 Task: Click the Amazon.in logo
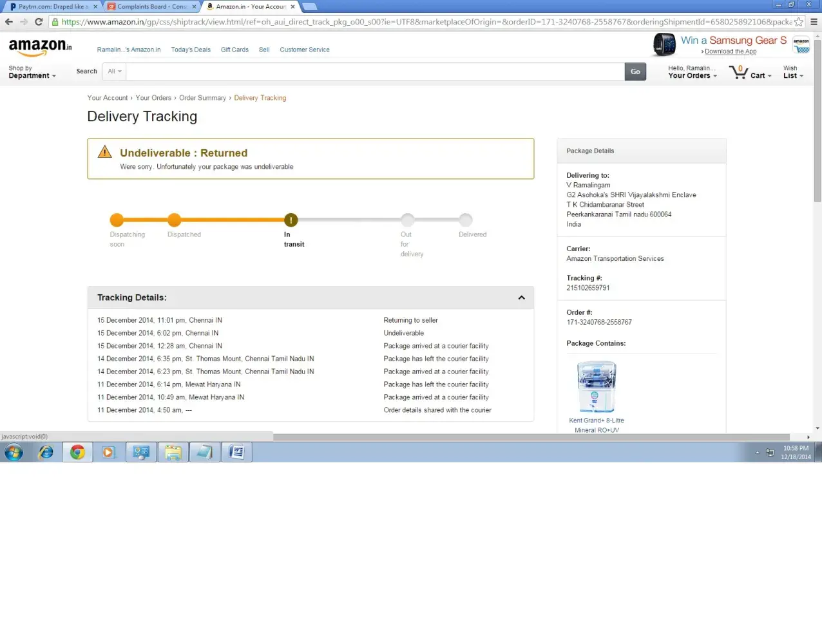(x=40, y=47)
